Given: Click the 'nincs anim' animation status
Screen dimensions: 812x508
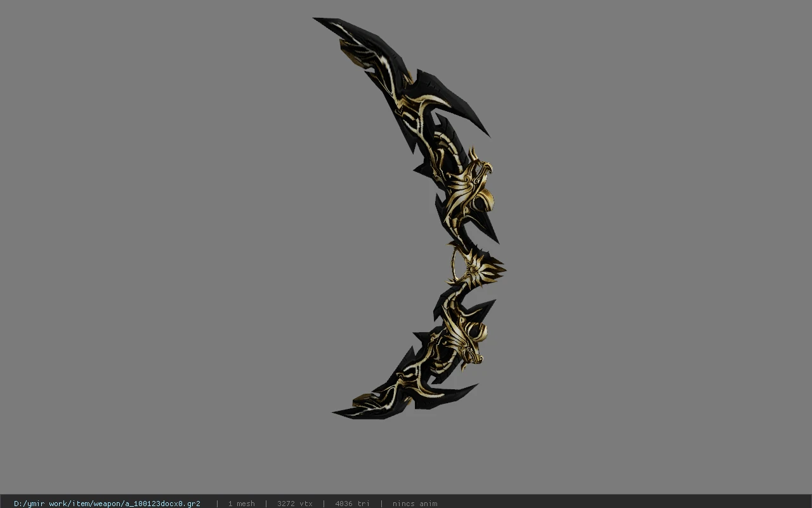Looking at the screenshot, I should tap(415, 504).
